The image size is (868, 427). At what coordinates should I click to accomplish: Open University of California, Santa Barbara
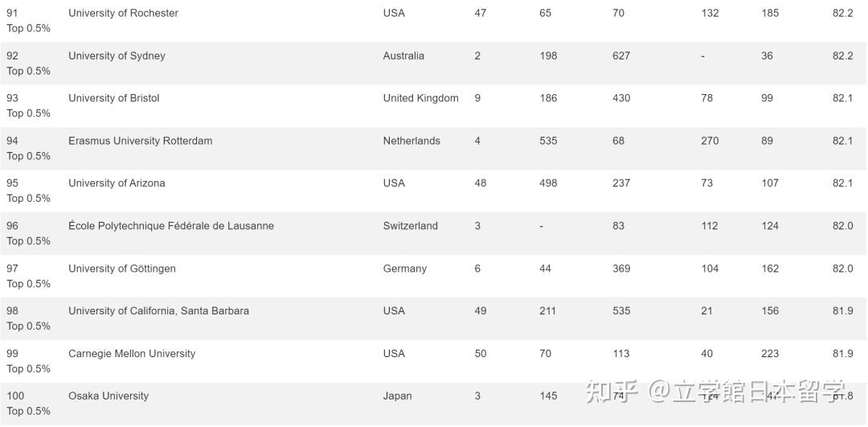[158, 311]
